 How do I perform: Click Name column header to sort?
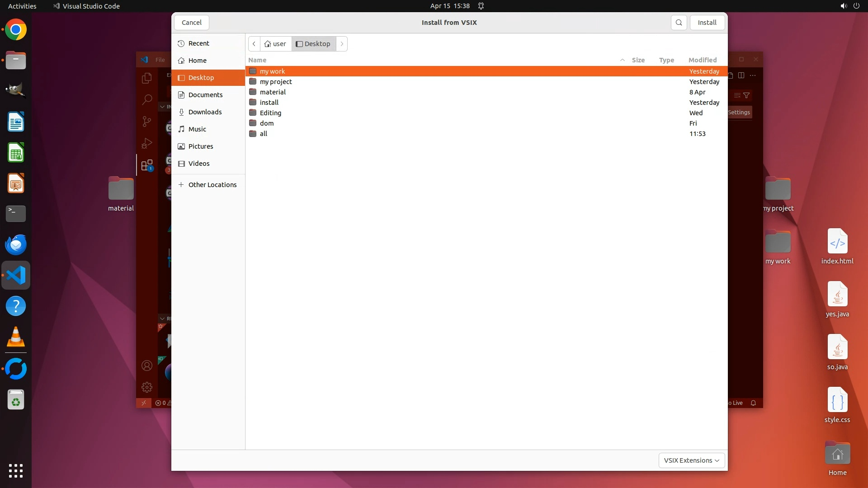point(257,60)
